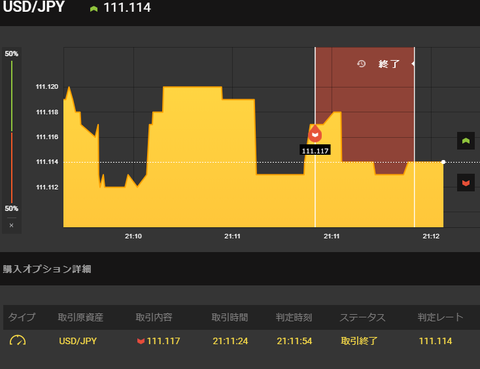Click the 111.120 price axis label
Viewport: 480px width, 369px height.
click(47, 87)
